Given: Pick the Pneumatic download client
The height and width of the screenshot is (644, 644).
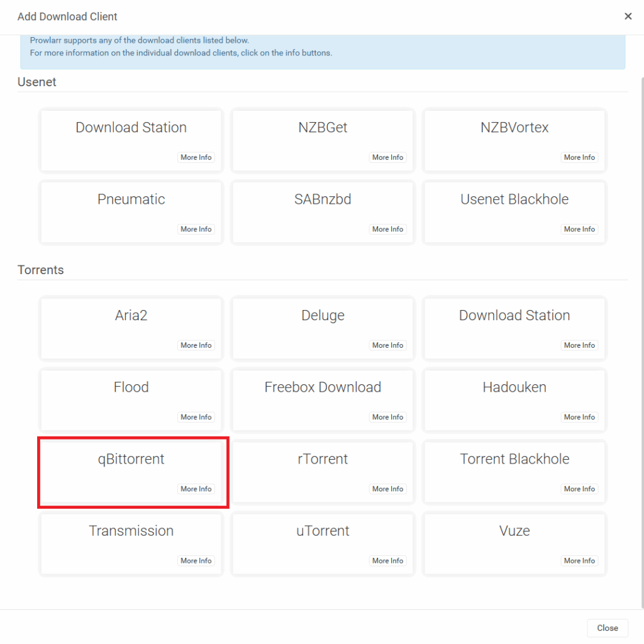Looking at the screenshot, I should (131, 212).
